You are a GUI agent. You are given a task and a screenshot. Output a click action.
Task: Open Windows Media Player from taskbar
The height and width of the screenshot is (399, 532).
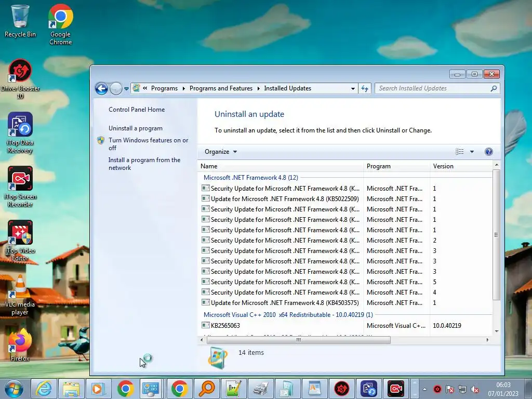98,389
